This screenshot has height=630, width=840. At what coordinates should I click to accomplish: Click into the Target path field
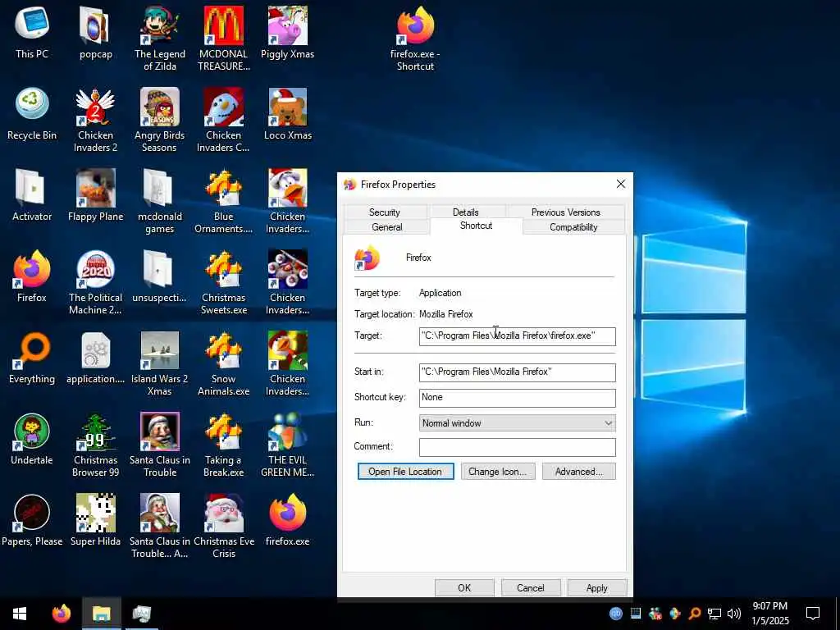click(517, 336)
